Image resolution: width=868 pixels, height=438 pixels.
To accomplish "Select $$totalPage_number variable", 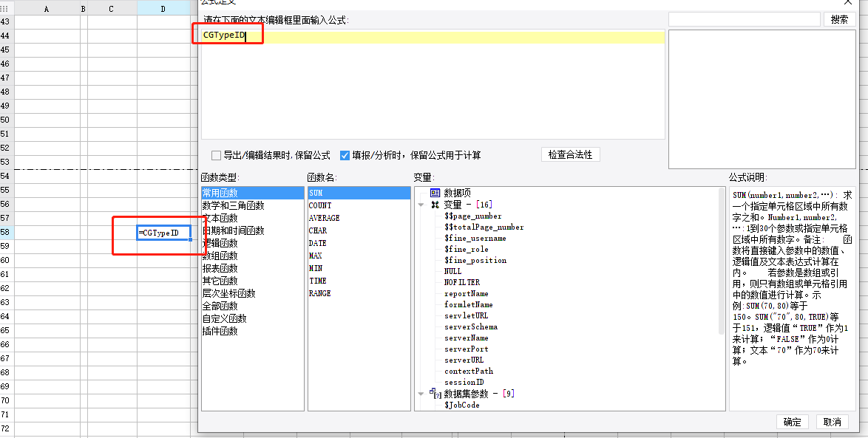I will pyautogui.click(x=484, y=227).
